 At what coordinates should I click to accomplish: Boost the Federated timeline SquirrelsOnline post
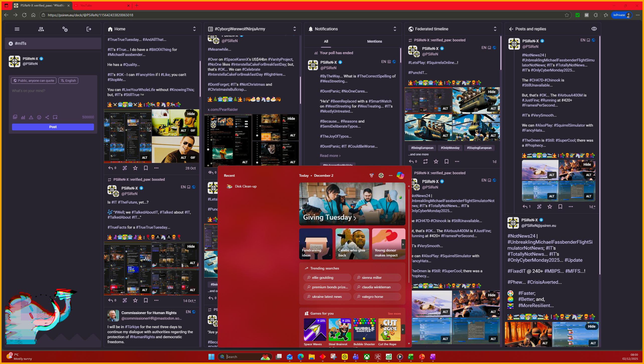point(425,161)
